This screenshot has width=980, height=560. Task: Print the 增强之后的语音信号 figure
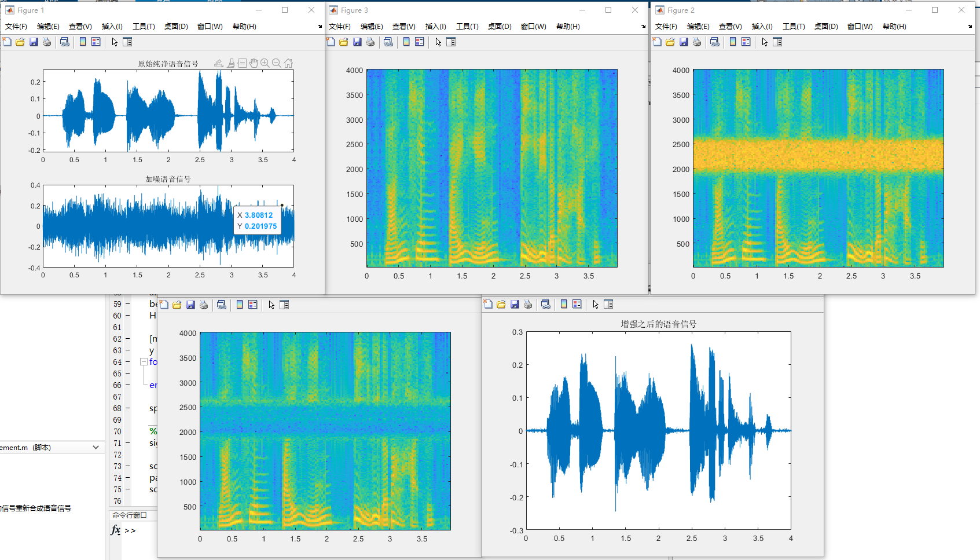point(528,304)
